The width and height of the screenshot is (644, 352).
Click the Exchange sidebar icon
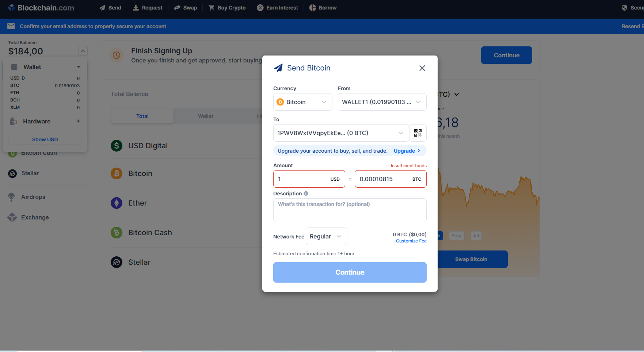12,217
